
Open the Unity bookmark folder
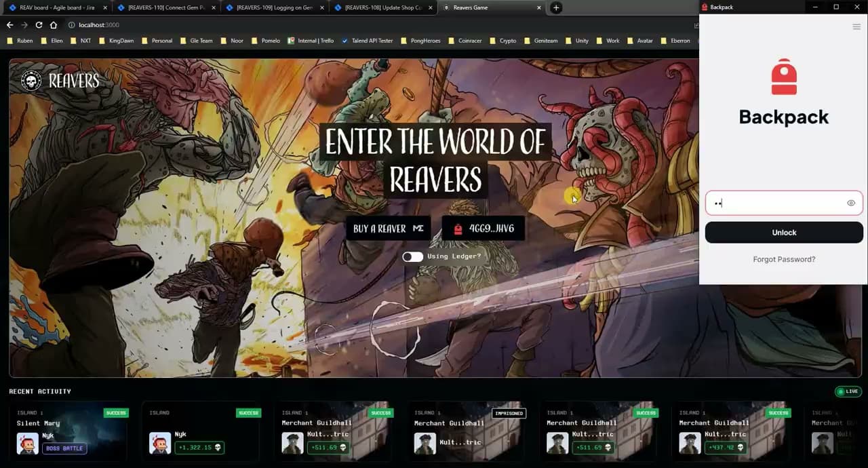coord(576,41)
